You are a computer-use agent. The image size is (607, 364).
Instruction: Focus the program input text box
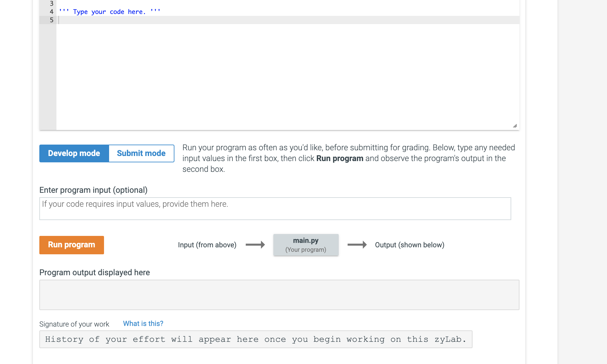(x=275, y=209)
